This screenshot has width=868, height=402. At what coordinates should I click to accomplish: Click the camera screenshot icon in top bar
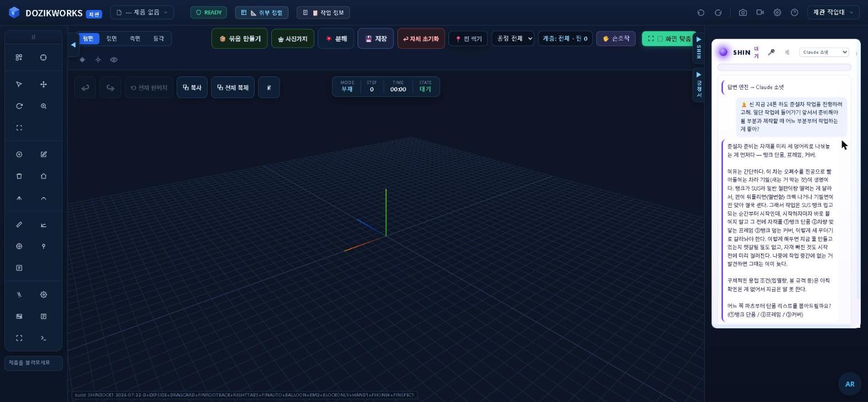pos(743,12)
